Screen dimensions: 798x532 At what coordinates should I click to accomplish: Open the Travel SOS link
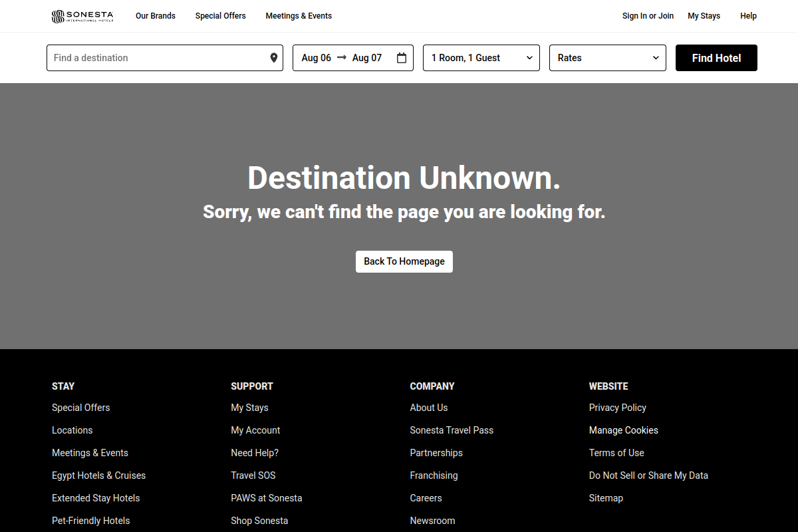253,475
